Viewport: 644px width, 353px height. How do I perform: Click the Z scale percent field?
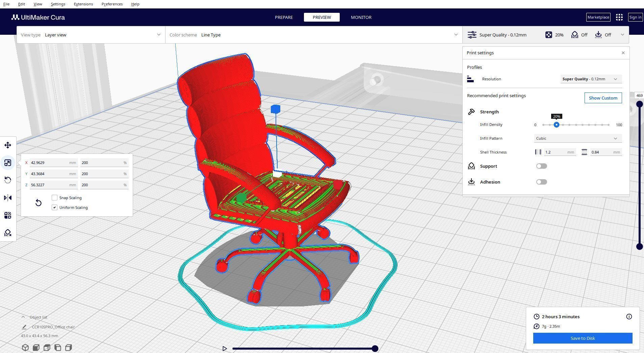click(x=104, y=185)
